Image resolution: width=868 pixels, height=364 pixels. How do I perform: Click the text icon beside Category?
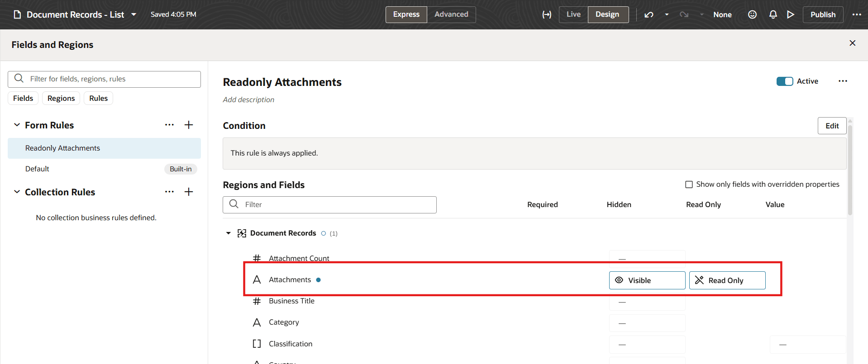(257, 322)
